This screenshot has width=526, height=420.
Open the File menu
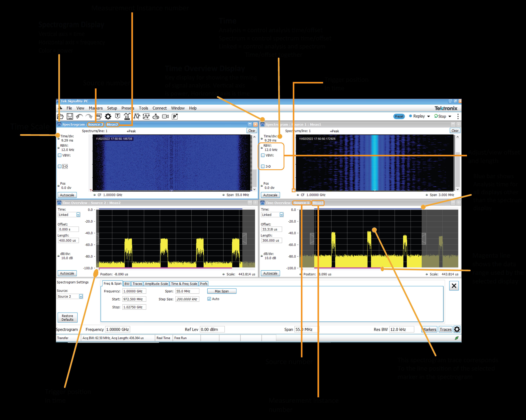point(69,108)
